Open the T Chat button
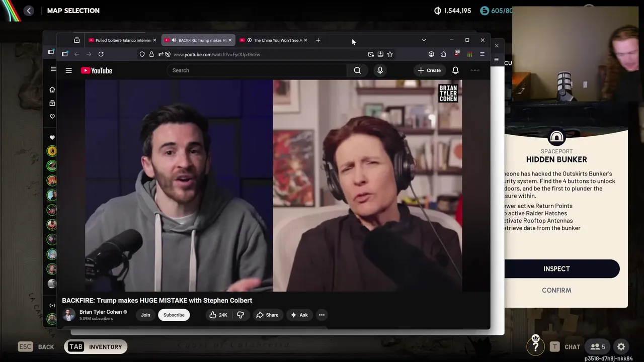Viewport: 644px width, 362px height. [x=565, y=346]
